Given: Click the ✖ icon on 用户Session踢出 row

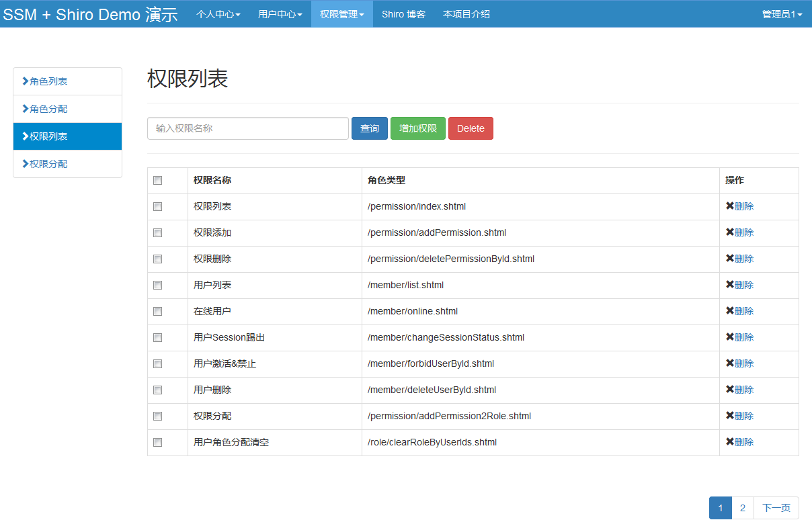Looking at the screenshot, I should 730,337.
